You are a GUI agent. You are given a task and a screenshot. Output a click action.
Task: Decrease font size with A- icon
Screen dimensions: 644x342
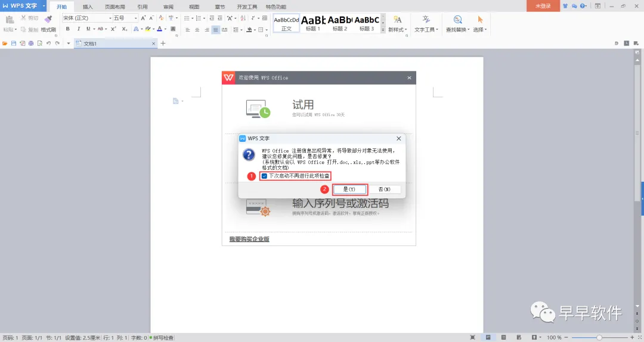click(x=151, y=18)
